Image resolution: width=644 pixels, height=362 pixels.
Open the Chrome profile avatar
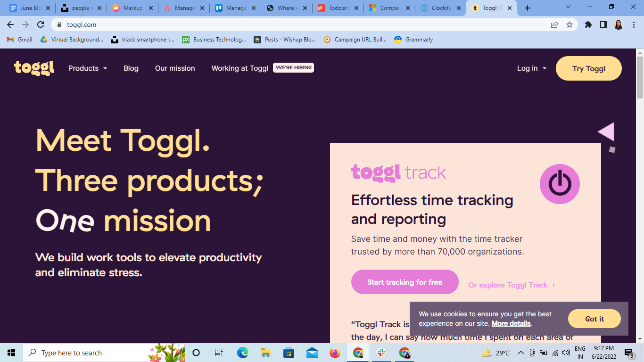pos(619,25)
